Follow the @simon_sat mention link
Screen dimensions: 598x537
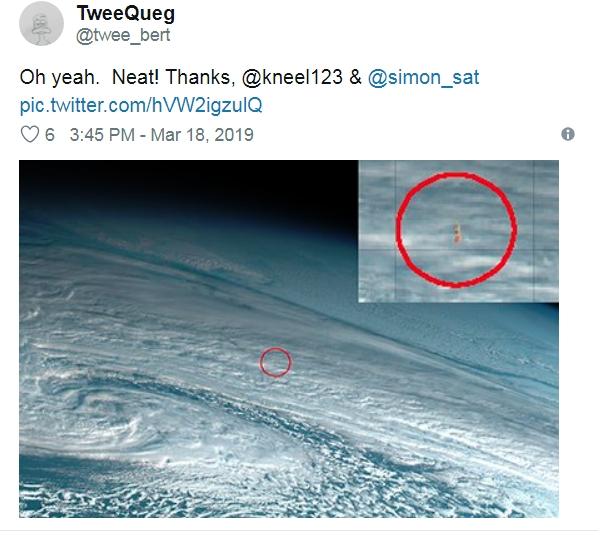pos(423,77)
